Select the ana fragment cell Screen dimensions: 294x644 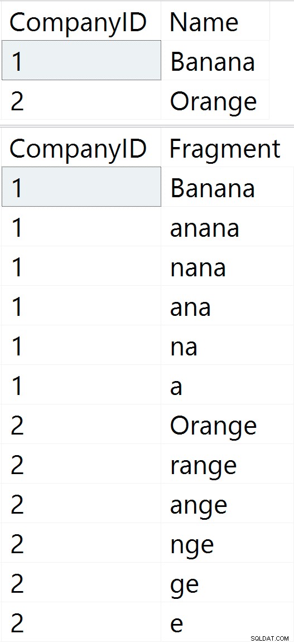click(x=228, y=306)
